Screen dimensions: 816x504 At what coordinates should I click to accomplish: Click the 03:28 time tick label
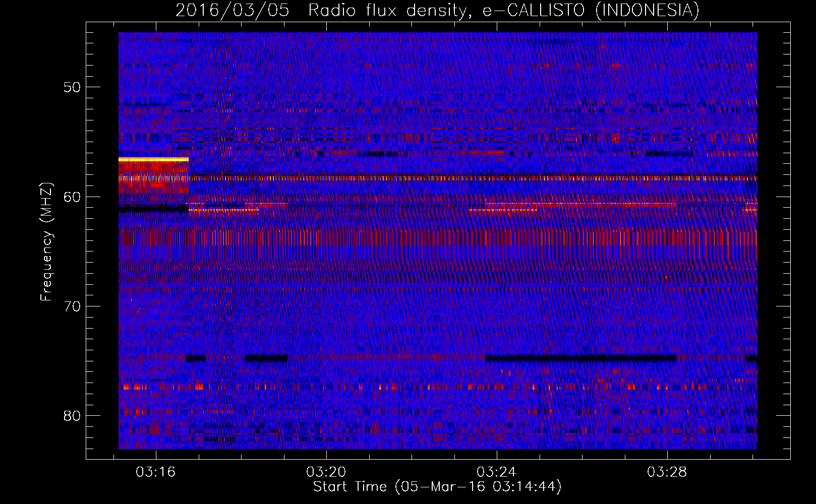click(667, 472)
